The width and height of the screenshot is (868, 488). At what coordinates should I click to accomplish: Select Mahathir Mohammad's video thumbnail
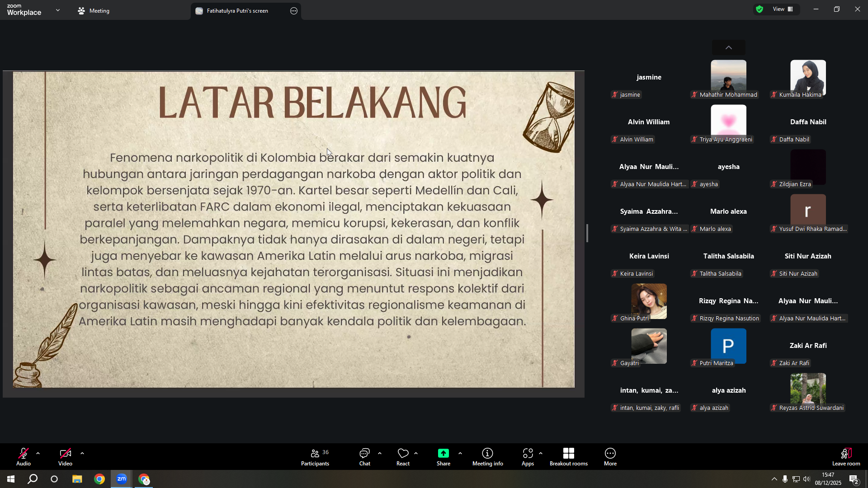[729, 77]
